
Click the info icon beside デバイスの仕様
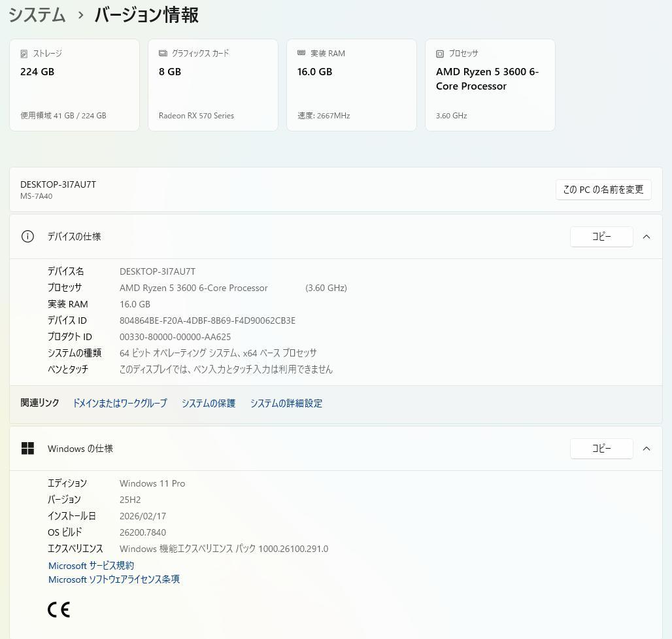click(27, 236)
